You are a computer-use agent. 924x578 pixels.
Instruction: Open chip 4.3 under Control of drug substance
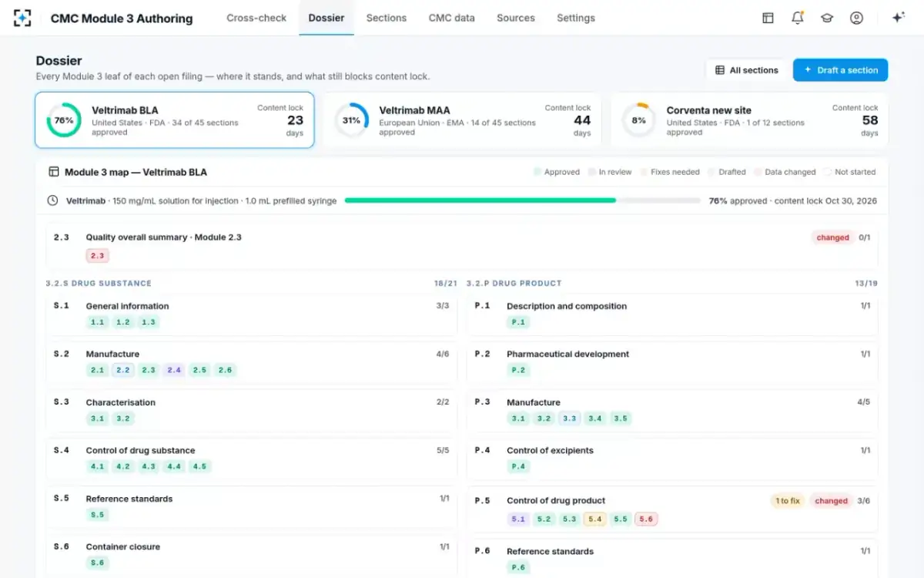148,466
